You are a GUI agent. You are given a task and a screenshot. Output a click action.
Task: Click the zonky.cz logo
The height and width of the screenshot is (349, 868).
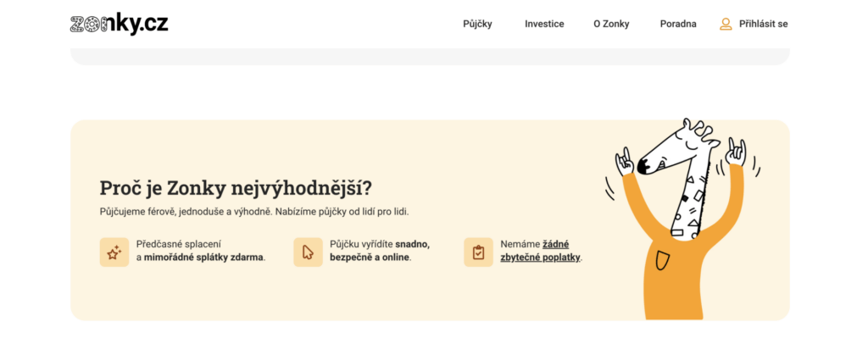click(x=119, y=24)
